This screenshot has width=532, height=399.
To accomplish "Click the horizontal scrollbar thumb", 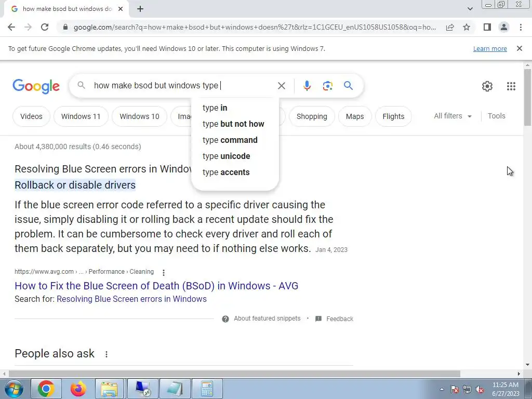I will [x=234, y=374].
